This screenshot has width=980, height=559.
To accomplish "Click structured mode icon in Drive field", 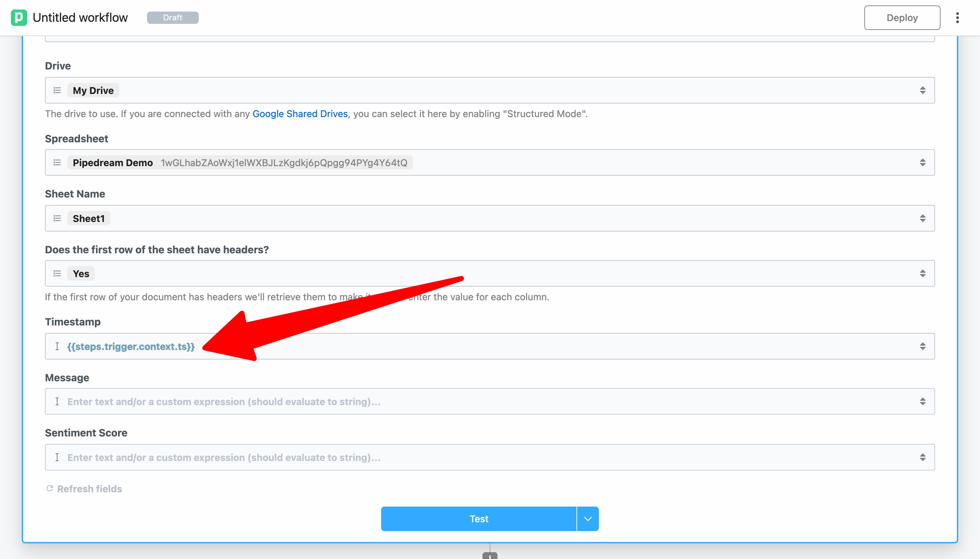I will [x=57, y=90].
